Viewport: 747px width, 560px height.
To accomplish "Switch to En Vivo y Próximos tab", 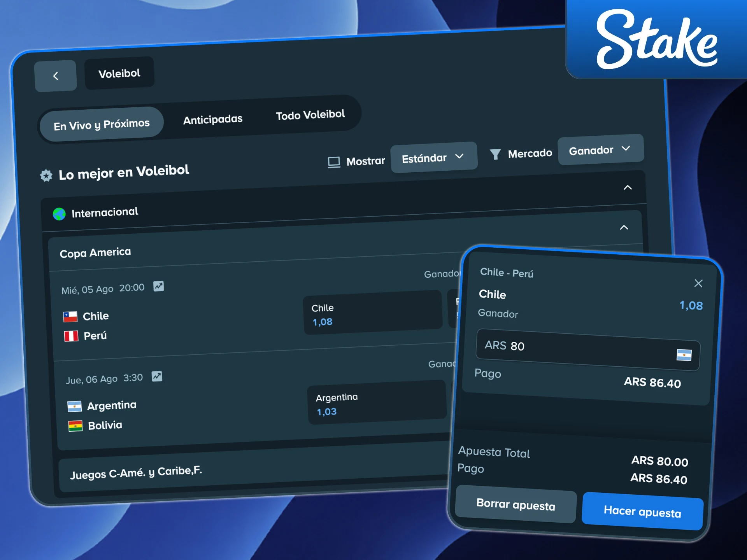I will click(x=102, y=124).
